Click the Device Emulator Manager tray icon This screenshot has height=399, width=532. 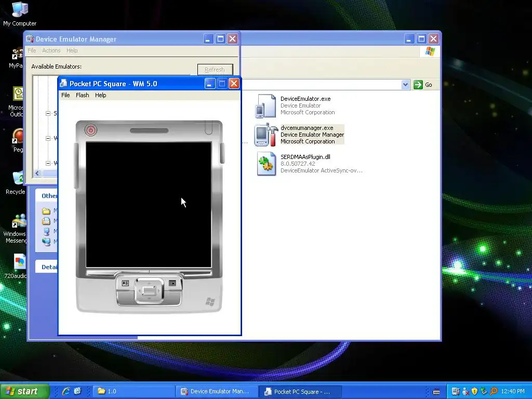click(456, 392)
